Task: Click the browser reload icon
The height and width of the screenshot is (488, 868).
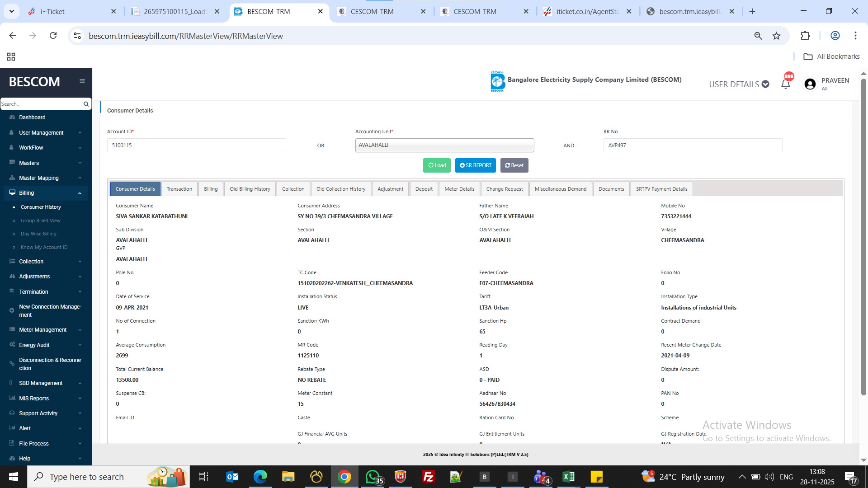Action: [x=53, y=36]
